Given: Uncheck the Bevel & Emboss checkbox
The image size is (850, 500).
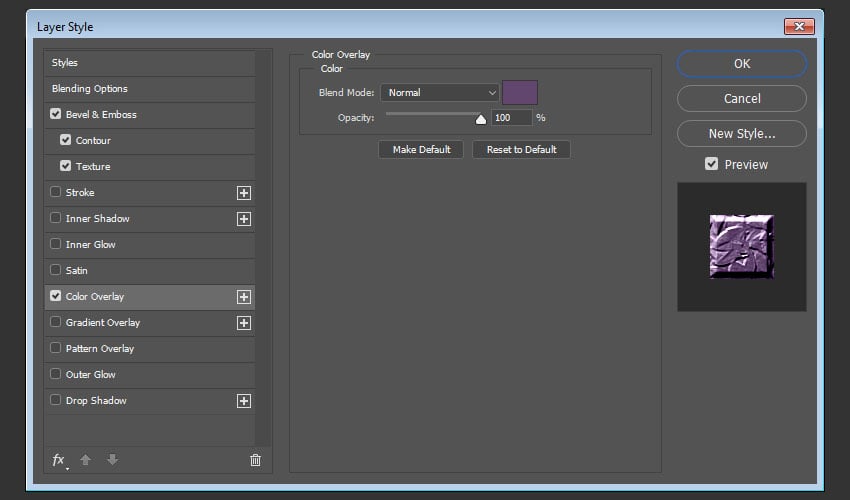Looking at the screenshot, I should (x=55, y=114).
